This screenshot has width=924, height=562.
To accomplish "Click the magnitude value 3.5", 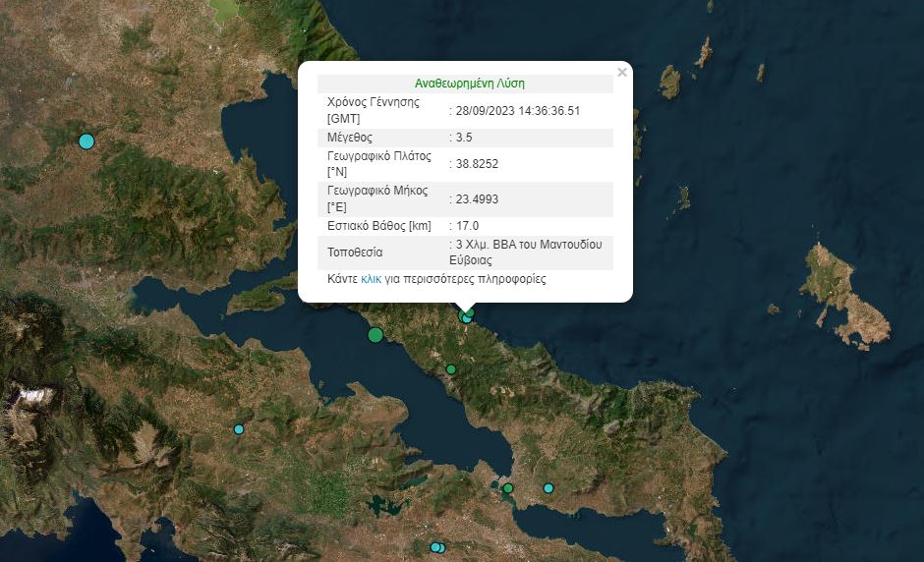I will [464, 137].
